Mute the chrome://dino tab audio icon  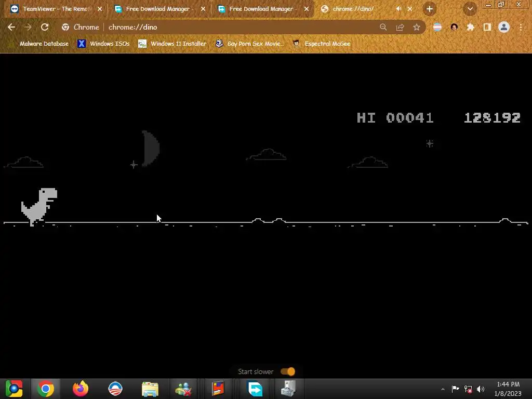point(398,9)
